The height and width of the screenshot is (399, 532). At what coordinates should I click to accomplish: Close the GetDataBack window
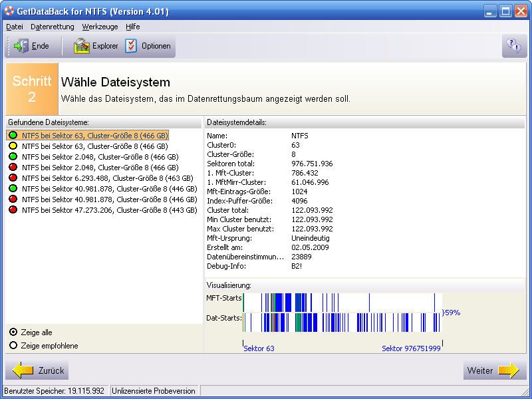[521, 11]
